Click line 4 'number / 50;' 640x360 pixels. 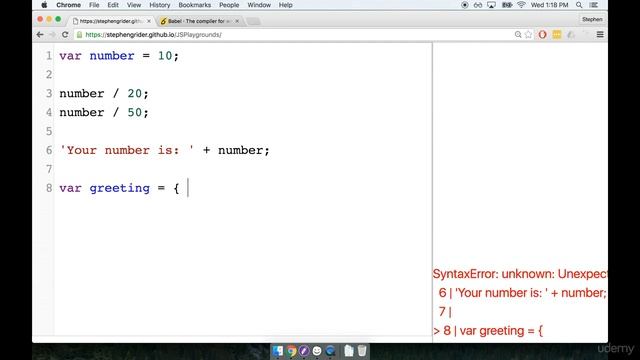[104, 112]
